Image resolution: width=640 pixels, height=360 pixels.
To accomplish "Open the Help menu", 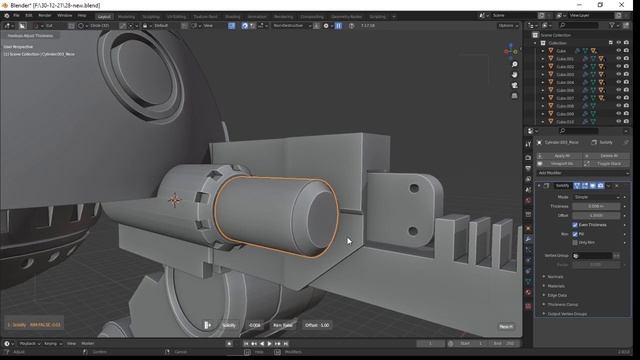I will [82, 16].
